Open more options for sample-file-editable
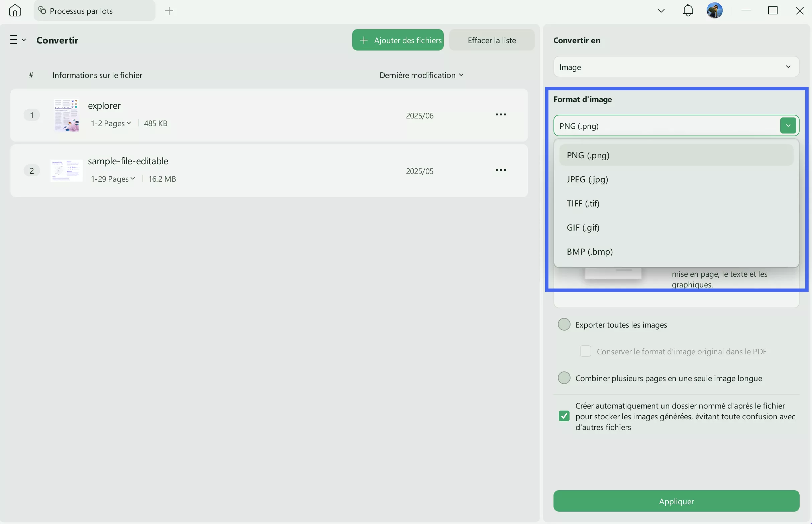This screenshot has width=812, height=524. [x=501, y=170]
